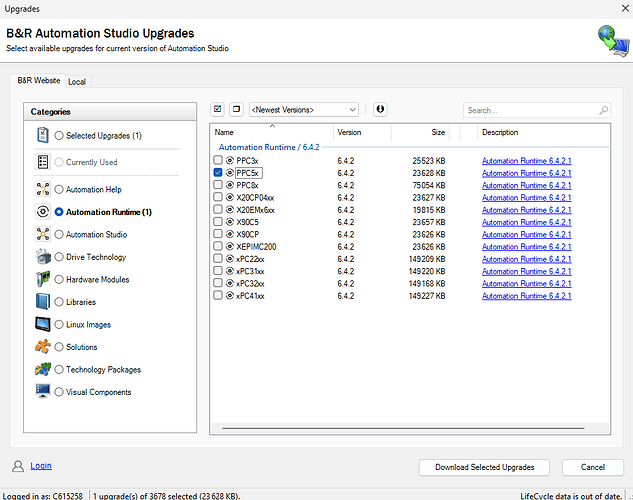The image size is (633, 500).
Task: Select the Drive Technology radio button
Action: point(59,257)
